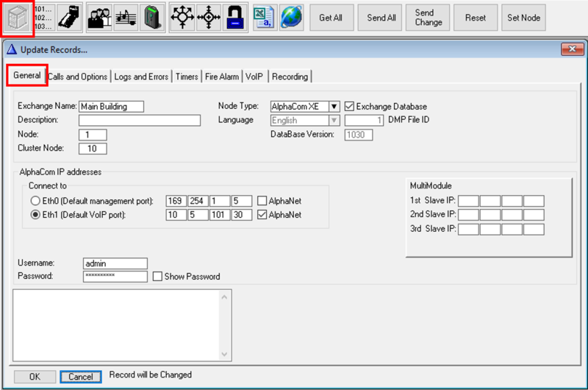This screenshot has height=390, width=588.
Task: Click the music notes toolbar icon
Action: pyautogui.click(x=126, y=18)
